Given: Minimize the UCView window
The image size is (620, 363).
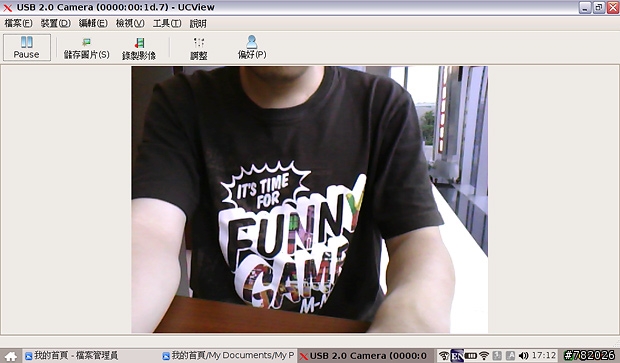Looking at the screenshot, I should pyautogui.click(x=585, y=8).
